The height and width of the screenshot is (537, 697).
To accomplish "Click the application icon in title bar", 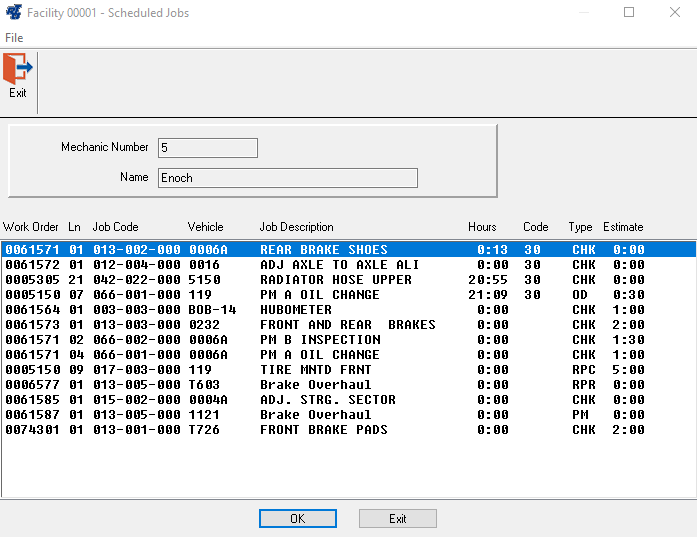I will (14, 13).
